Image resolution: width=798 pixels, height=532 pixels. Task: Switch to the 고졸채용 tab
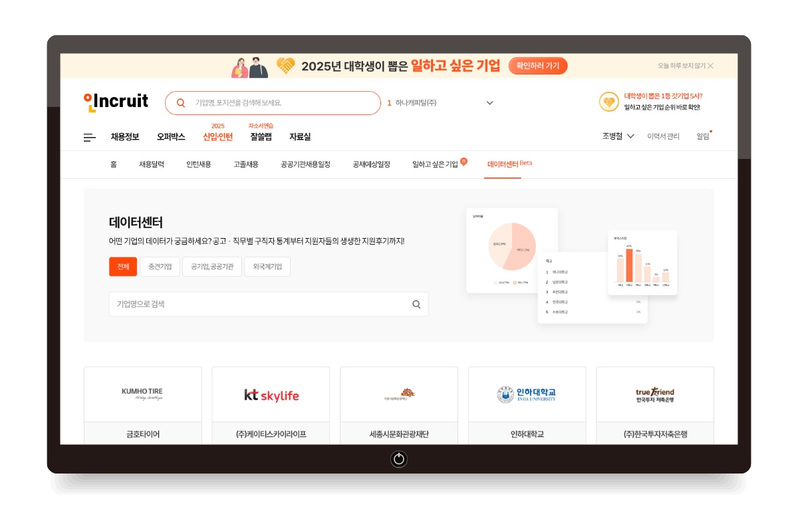coord(246,164)
